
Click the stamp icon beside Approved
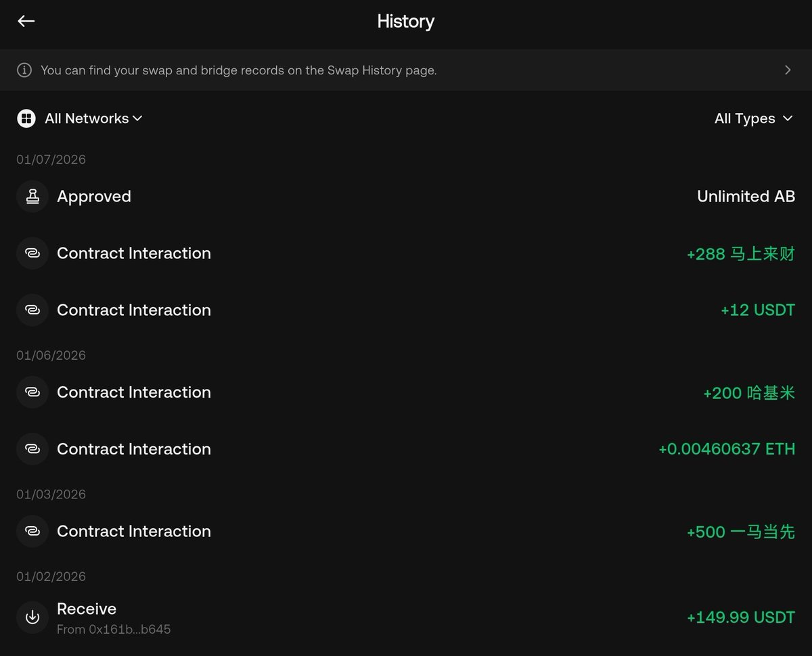(x=32, y=197)
